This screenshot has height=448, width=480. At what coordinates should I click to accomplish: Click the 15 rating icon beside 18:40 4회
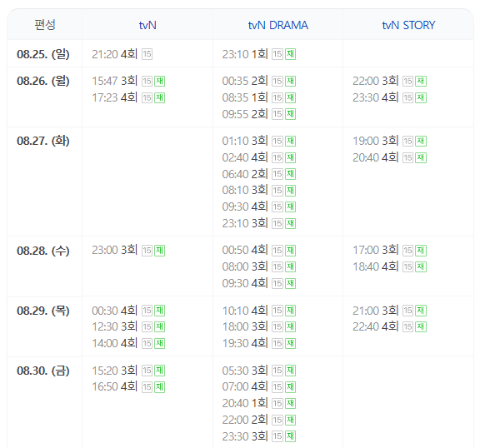tap(407, 267)
